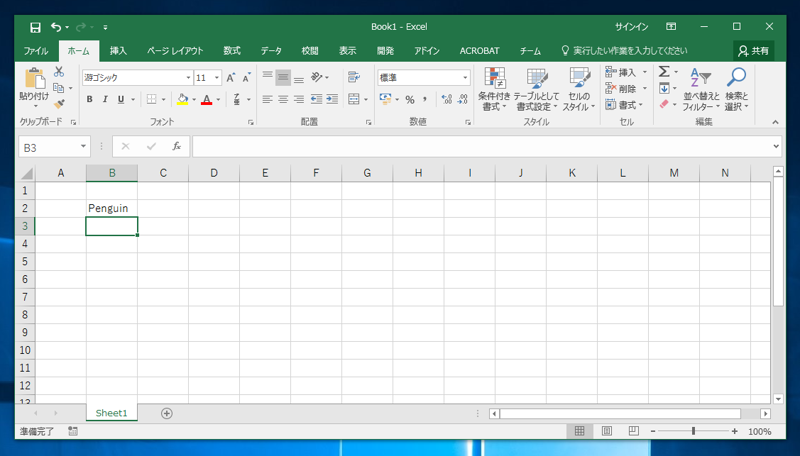This screenshot has height=456, width=800.
Task: Activate the Format Painter brush
Action: [59, 104]
